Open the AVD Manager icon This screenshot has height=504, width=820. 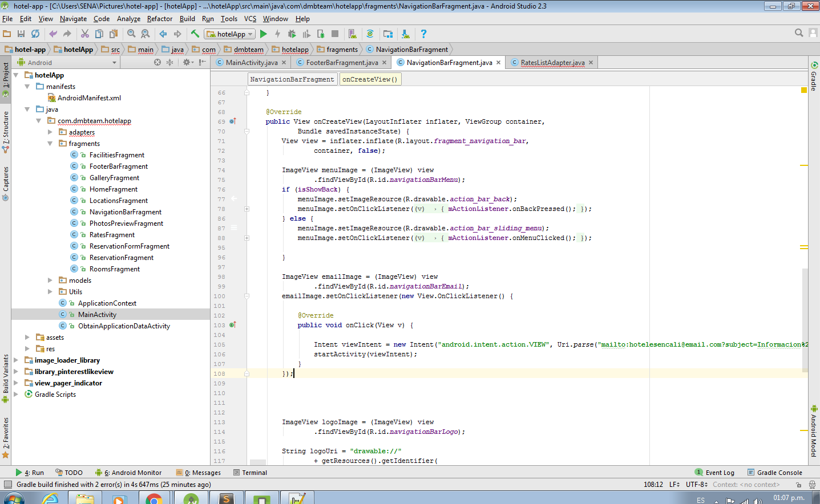(352, 34)
